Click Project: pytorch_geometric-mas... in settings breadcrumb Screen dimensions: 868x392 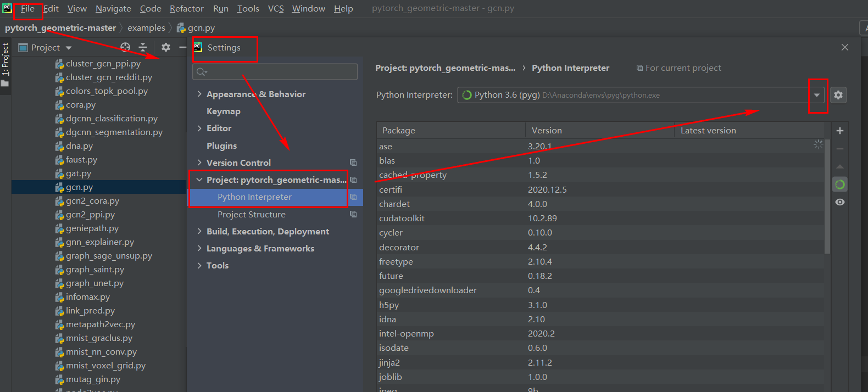click(446, 68)
